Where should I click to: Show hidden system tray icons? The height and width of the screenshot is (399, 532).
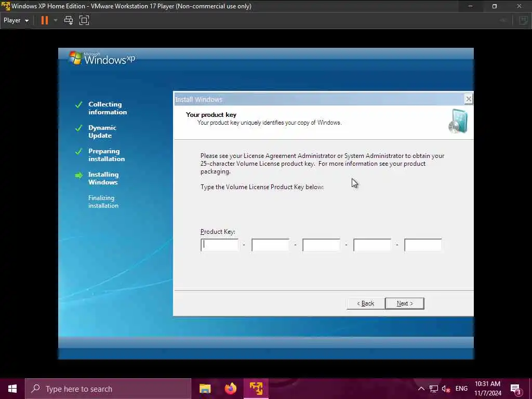(x=421, y=389)
